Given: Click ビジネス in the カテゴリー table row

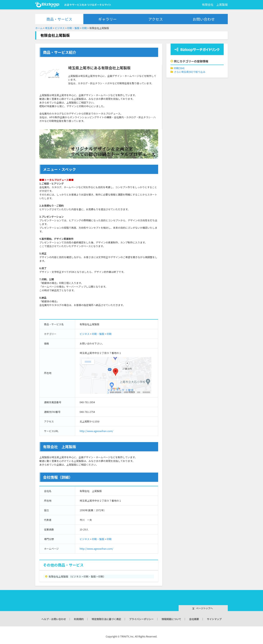Looking at the screenshot, I should (x=84, y=334).
